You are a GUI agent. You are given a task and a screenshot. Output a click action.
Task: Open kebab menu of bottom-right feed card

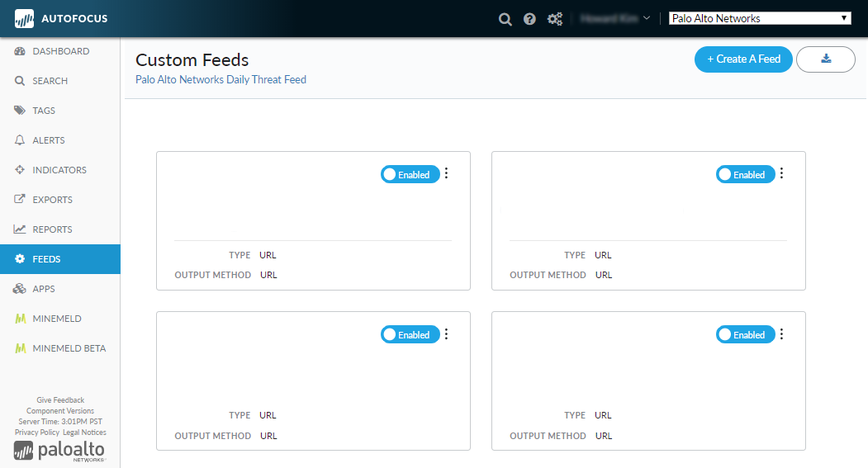click(782, 334)
